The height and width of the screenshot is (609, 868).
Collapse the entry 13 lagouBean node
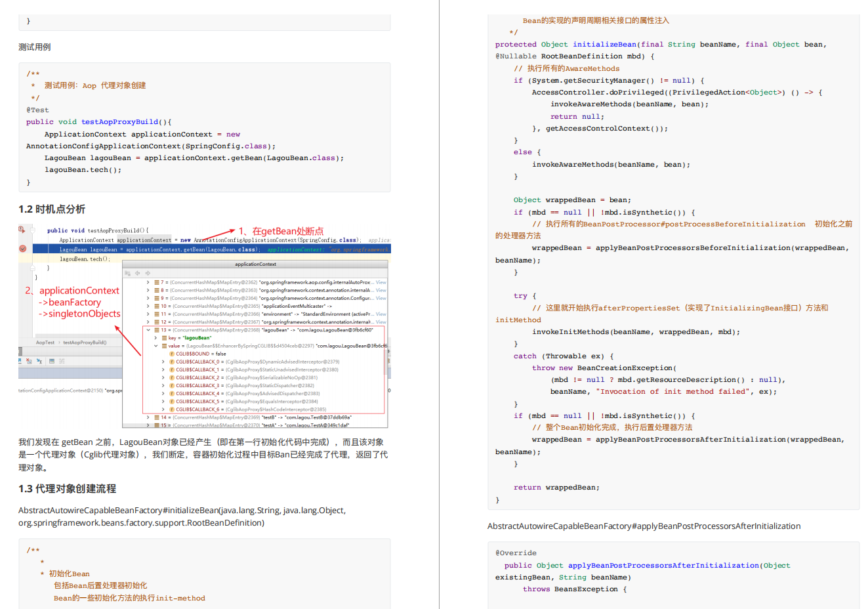click(x=148, y=330)
